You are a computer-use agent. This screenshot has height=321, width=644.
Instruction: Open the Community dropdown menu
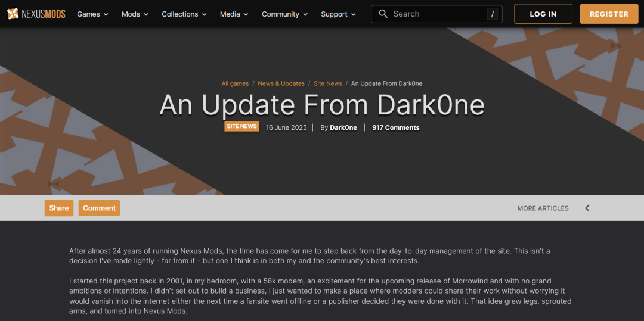(284, 14)
